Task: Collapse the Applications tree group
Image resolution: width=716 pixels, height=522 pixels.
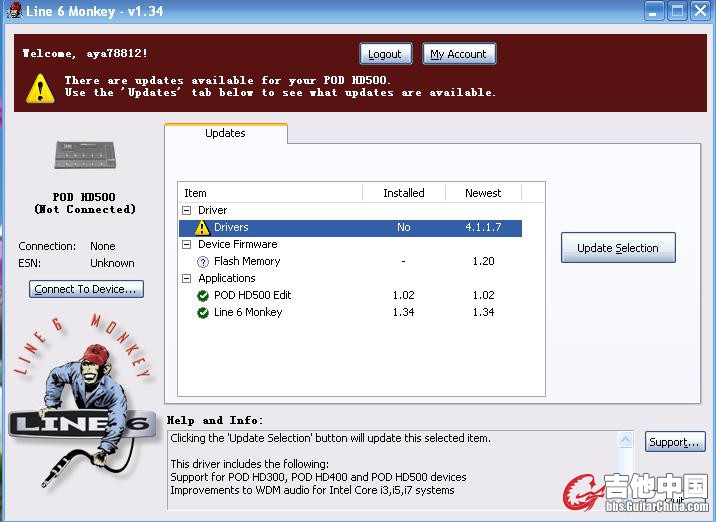Action: point(186,279)
